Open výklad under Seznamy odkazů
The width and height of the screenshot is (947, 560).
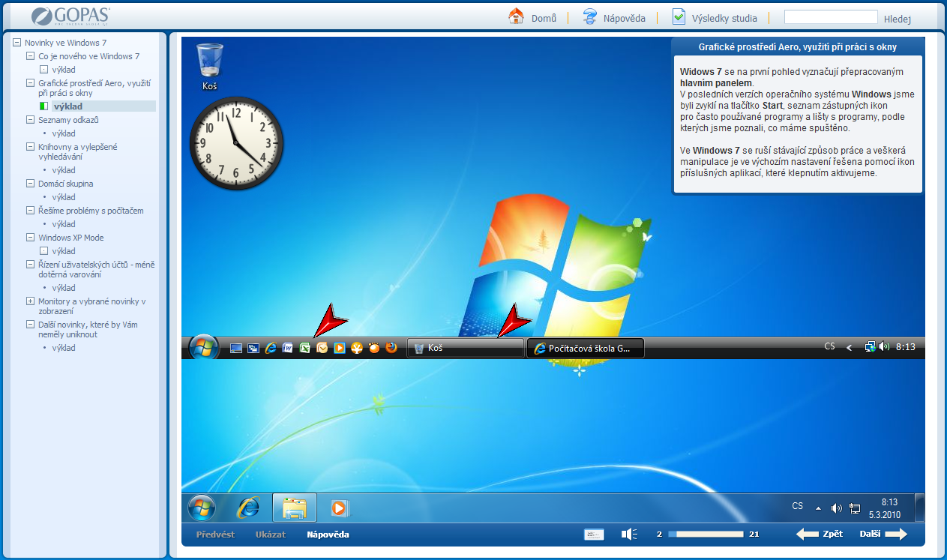pos(64,133)
